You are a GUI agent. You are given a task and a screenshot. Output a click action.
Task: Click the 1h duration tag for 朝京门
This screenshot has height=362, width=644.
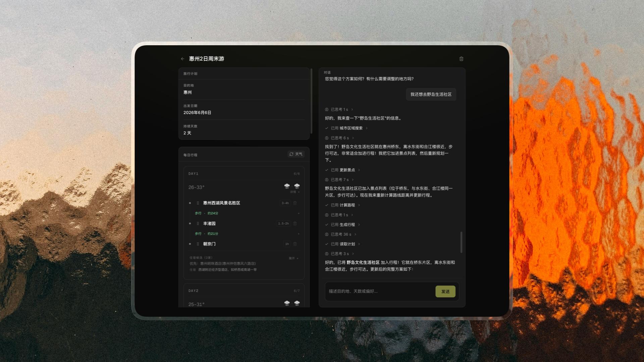[x=287, y=244]
